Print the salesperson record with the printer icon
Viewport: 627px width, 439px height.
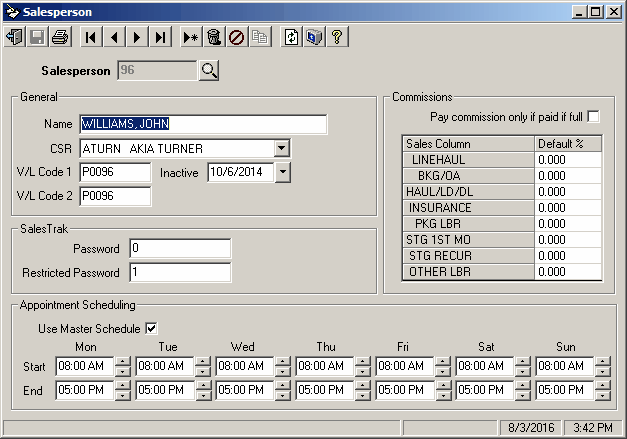click(x=60, y=38)
